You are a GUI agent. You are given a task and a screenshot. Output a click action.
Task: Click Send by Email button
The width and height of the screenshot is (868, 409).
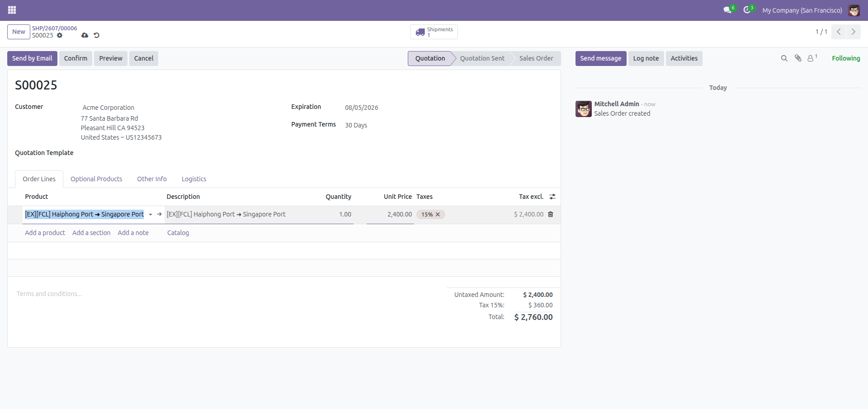pyautogui.click(x=32, y=58)
